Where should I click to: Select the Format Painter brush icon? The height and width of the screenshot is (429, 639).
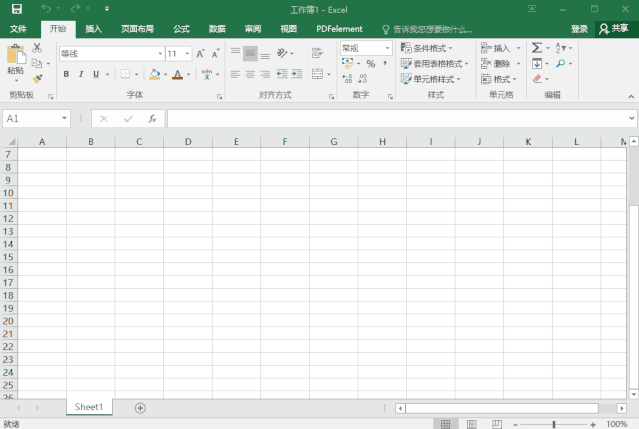pos(37,78)
